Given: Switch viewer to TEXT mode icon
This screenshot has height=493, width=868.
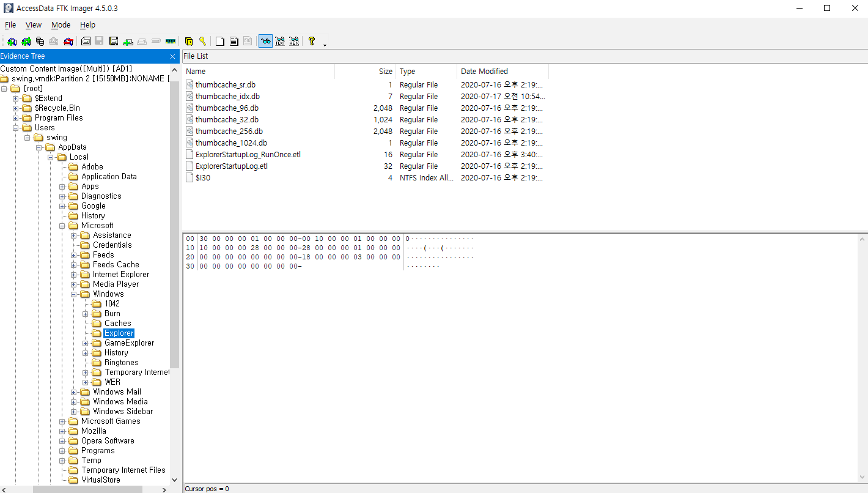Looking at the screenshot, I should click(280, 41).
